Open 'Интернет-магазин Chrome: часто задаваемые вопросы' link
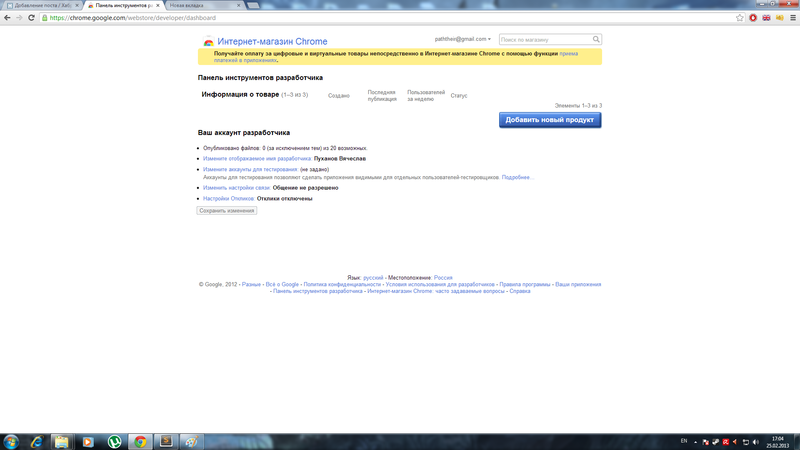Viewport: 800px width, 450px height. tap(436, 291)
